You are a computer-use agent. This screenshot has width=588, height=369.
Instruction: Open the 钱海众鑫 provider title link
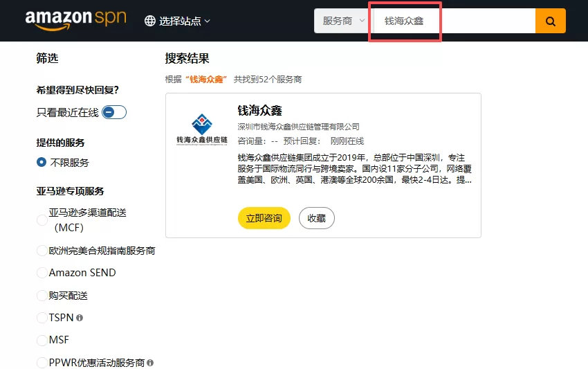(x=259, y=110)
